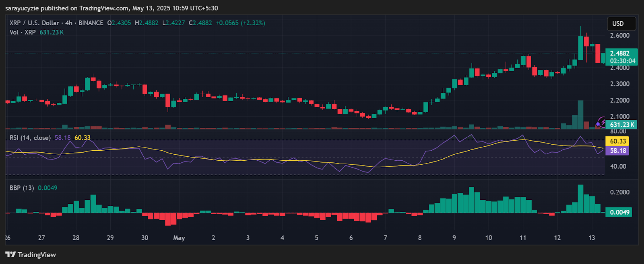Viewport: 644px width, 264px height.
Task: Click the BINANCE exchange label
Action: 91,23
